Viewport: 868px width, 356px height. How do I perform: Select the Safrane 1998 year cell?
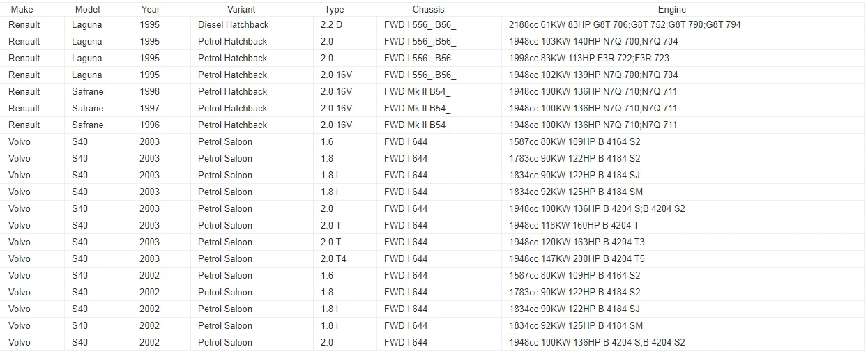[149, 91]
